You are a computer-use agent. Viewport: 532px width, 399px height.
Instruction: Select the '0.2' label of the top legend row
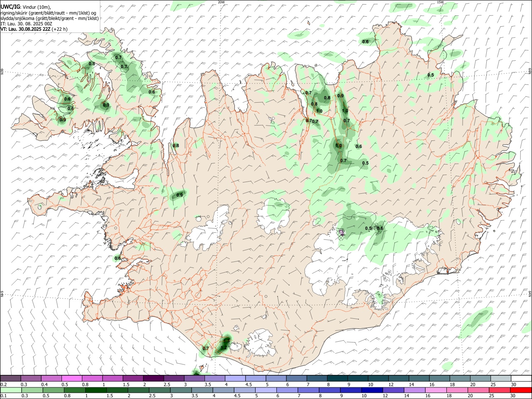coord(4,384)
